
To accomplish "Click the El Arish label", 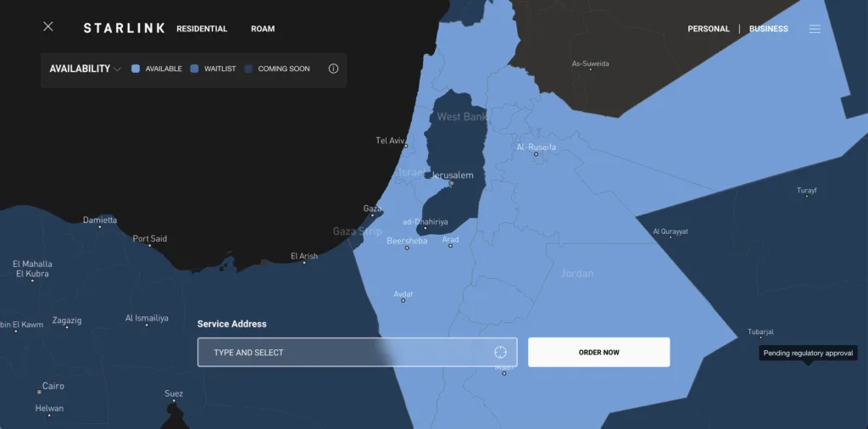I will (304, 256).
